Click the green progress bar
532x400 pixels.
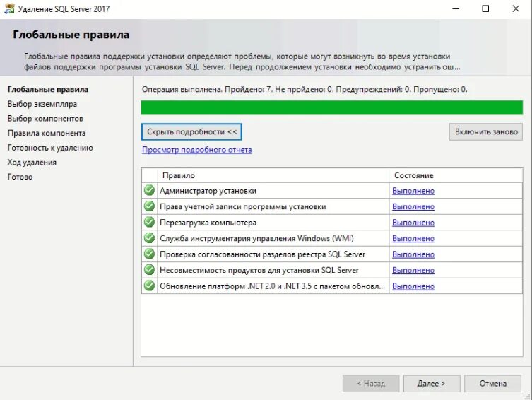[x=332, y=107]
